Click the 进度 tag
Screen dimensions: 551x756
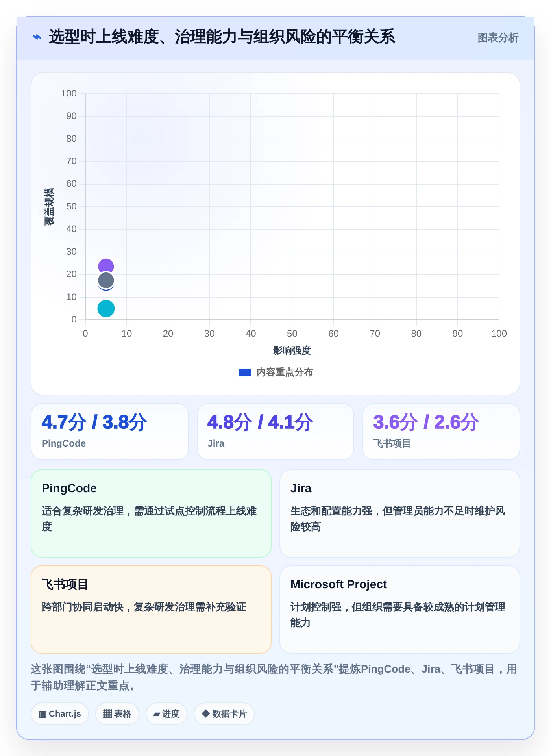pyautogui.click(x=166, y=714)
